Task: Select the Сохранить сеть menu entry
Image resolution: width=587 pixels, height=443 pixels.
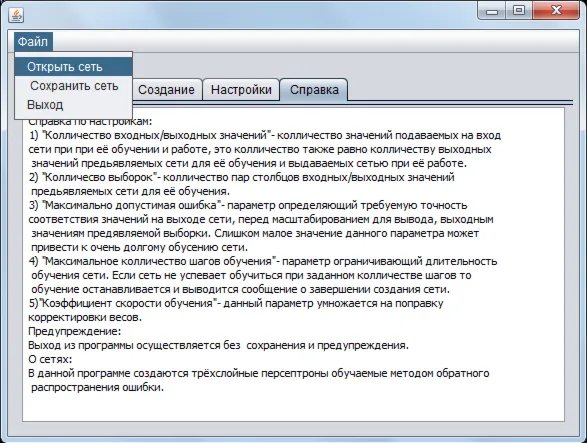Action: pos(73,86)
